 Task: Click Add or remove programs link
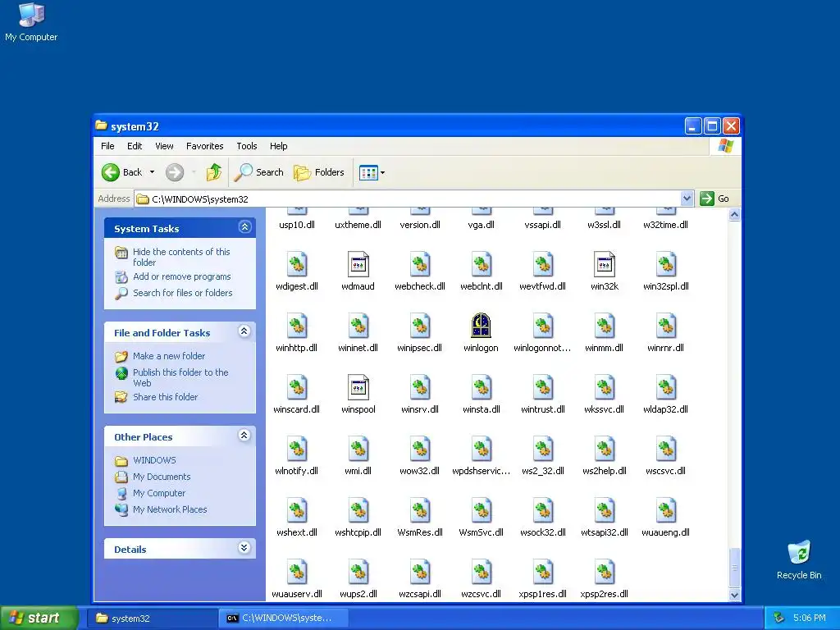coord(181,276)
